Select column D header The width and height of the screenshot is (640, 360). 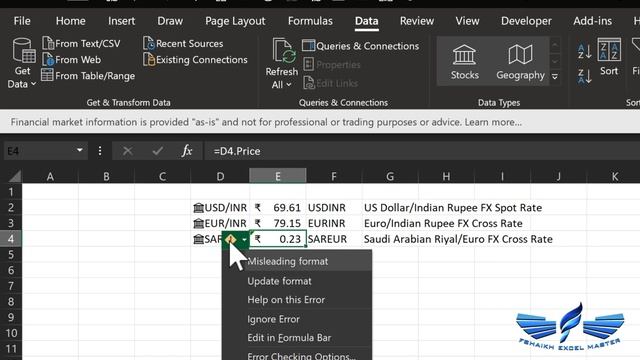point(220,176)
